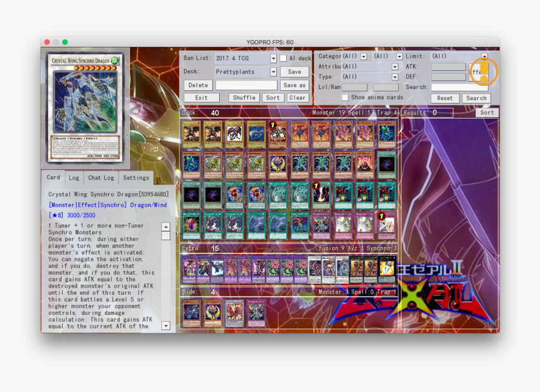Sort the deck using Sort beside Shuffle

273,98
